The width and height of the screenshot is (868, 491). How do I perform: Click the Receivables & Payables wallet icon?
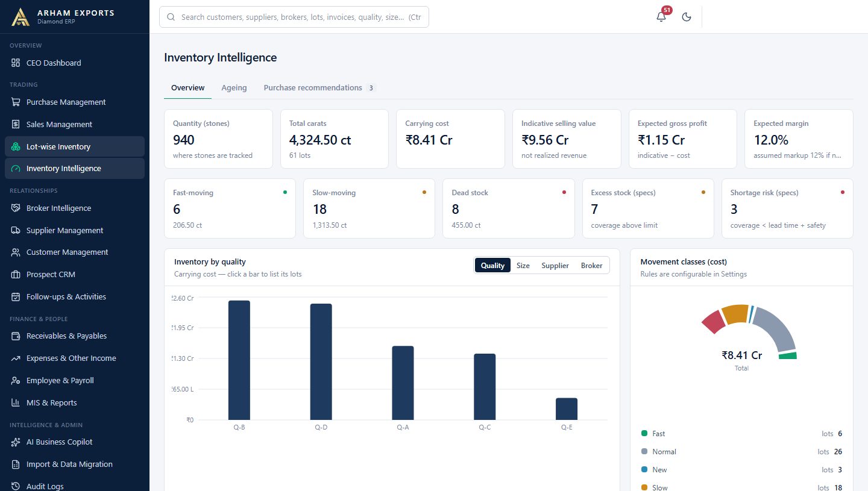coord(16,336)
